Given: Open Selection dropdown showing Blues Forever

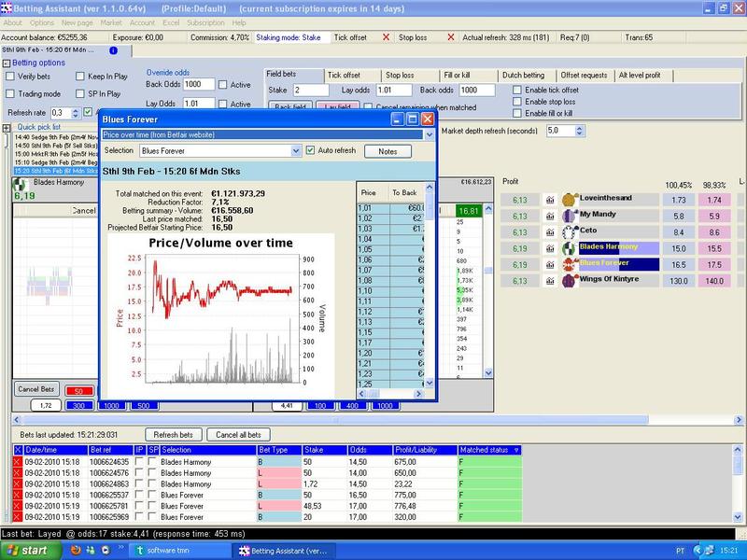Looking at the screenshot, I should (296, 151).
